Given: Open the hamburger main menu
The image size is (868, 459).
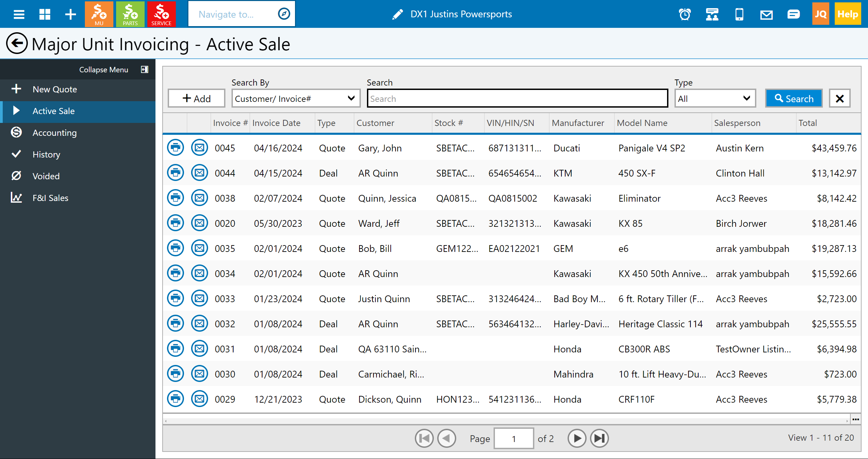Looking at the screenshot, I should [19, 14].
